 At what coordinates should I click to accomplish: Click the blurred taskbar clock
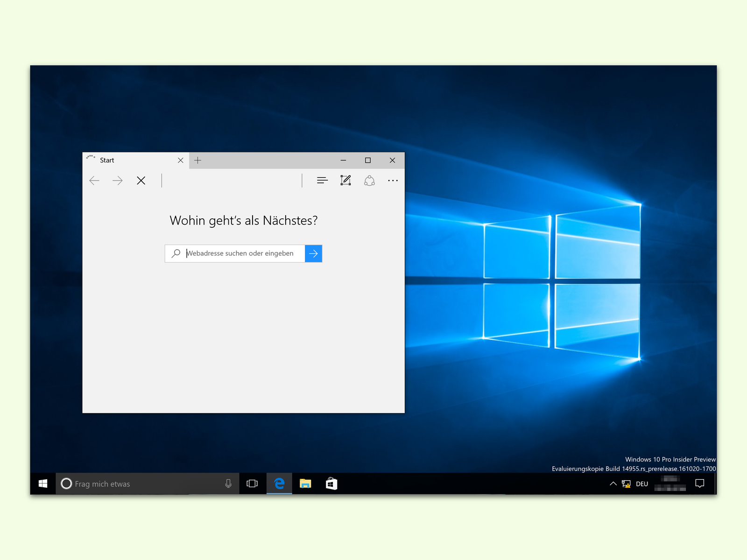pyautogui.click(x=670, y=484)
